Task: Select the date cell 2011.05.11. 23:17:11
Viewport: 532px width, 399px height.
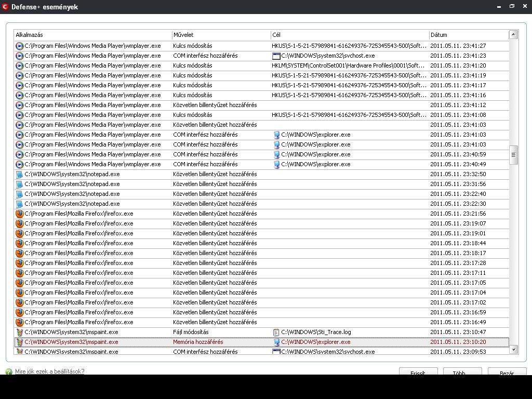Action: [458, 272]
